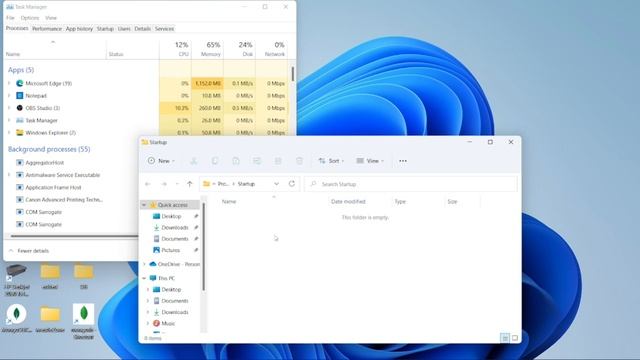This screenshot has width=640, height=360.
Task: Collapse the Quick access tree node
Action: click(x=144, y=205)
